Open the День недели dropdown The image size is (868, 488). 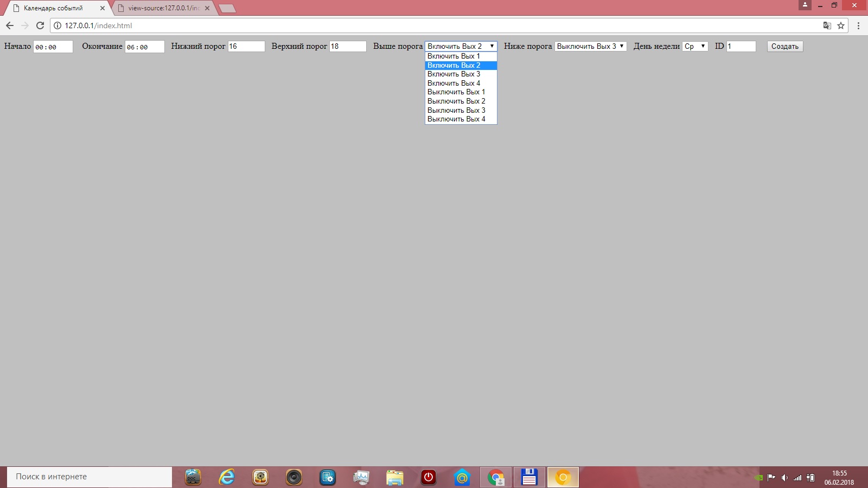tap(695, 47)
